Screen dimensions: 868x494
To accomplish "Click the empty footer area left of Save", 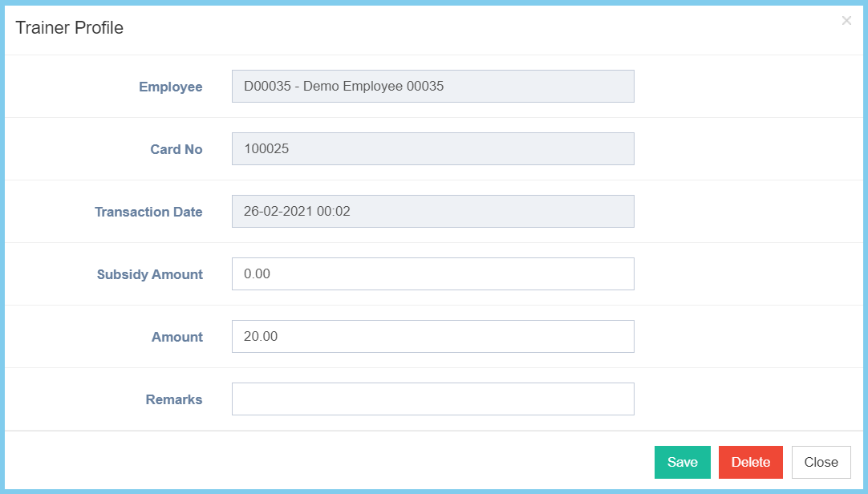I will [321, 462].
